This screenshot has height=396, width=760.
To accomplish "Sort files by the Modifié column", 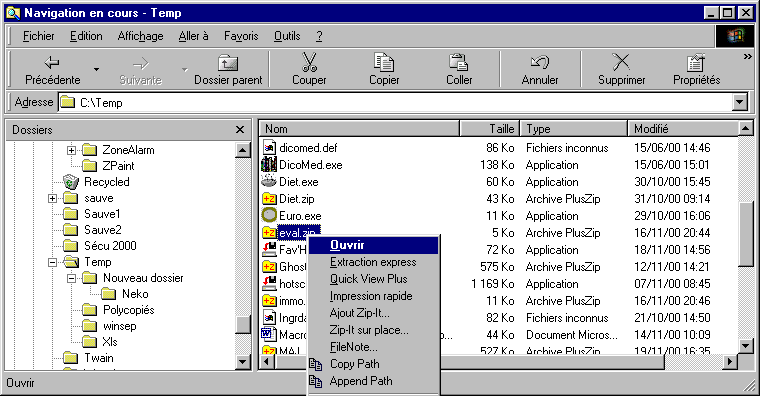I will click(x=683, y=129).
